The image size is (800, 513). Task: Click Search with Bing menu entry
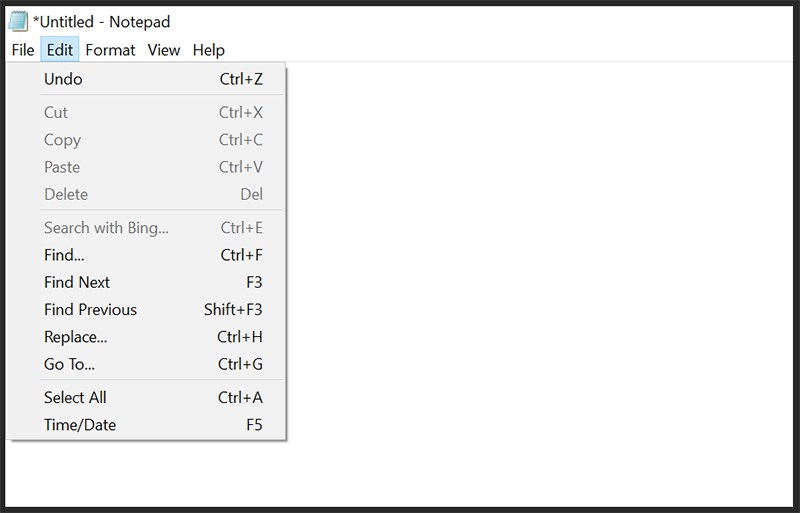click(x=106, y=228)
